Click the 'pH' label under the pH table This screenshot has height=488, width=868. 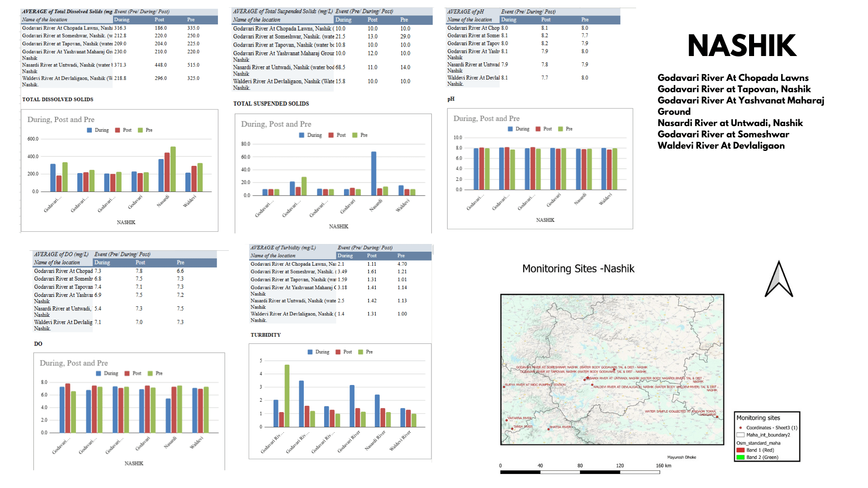pos(451,99)
